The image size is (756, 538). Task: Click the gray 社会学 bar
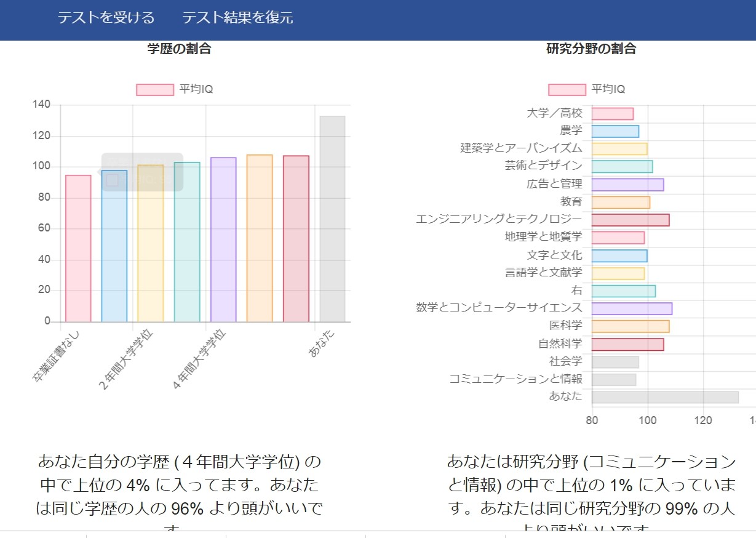point(615,362)
